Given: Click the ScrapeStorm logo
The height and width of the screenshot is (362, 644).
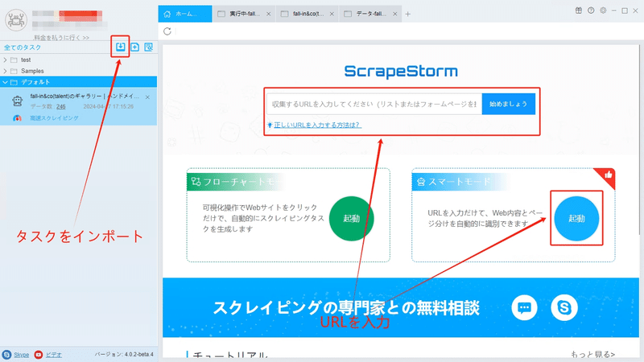Looking at the screenshot, I should [401, 72].
